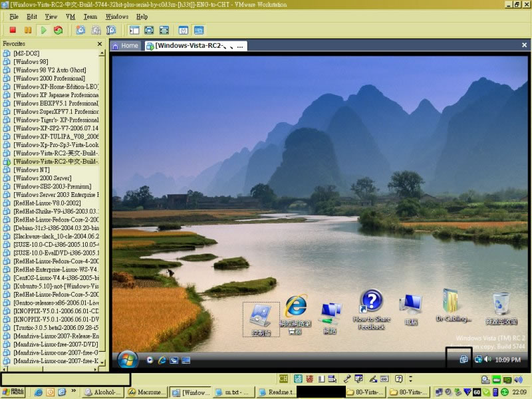Click the guest Internet Explorer desktop icon
The height and width of the screenshot is (399, 532).
tap(295, 315)
